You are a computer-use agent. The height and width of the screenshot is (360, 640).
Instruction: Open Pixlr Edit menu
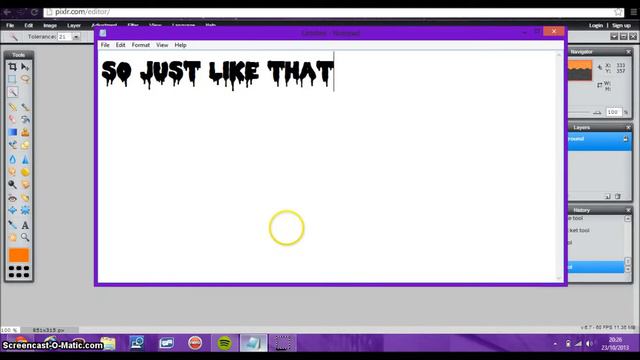tap(29, 25)
